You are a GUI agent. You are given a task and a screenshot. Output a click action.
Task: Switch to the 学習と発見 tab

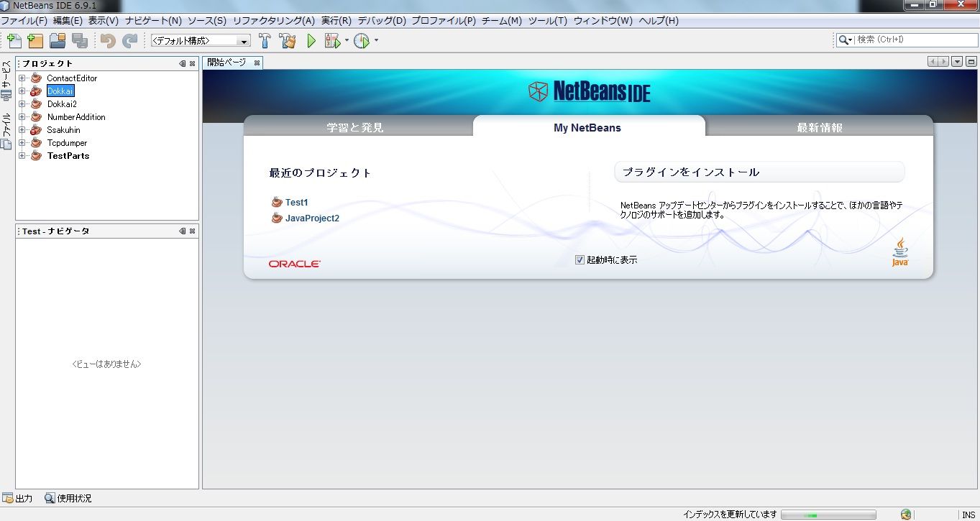[x=355, y=128]
